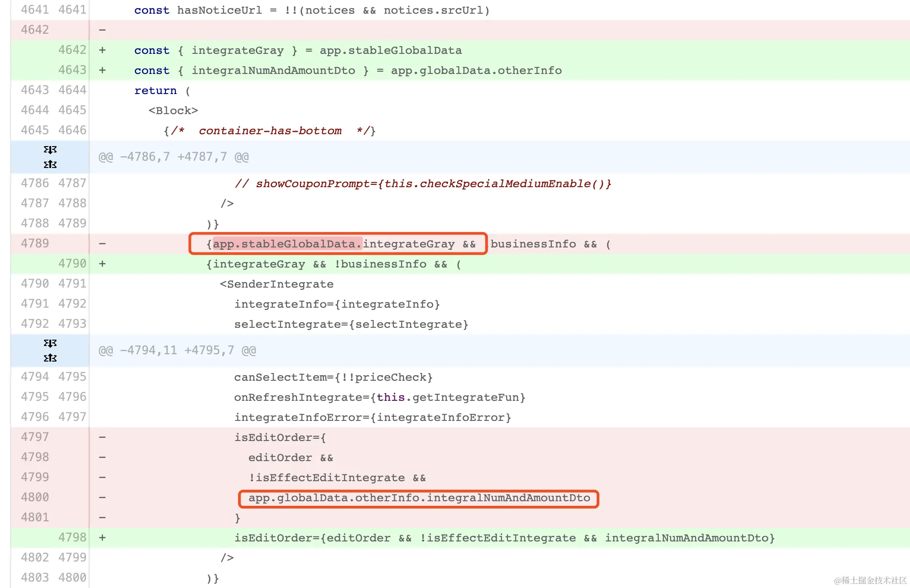Click the highlighted app.stableGlobalData. text on line 4789
The height and width of the screenshot is (588, 910).
tap(288, 244)
